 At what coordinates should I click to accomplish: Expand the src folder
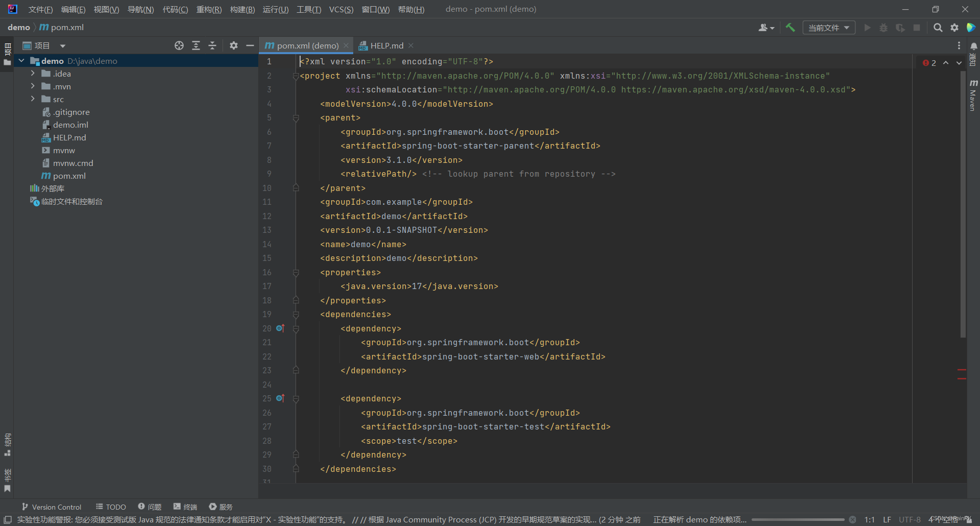[33, 99]
